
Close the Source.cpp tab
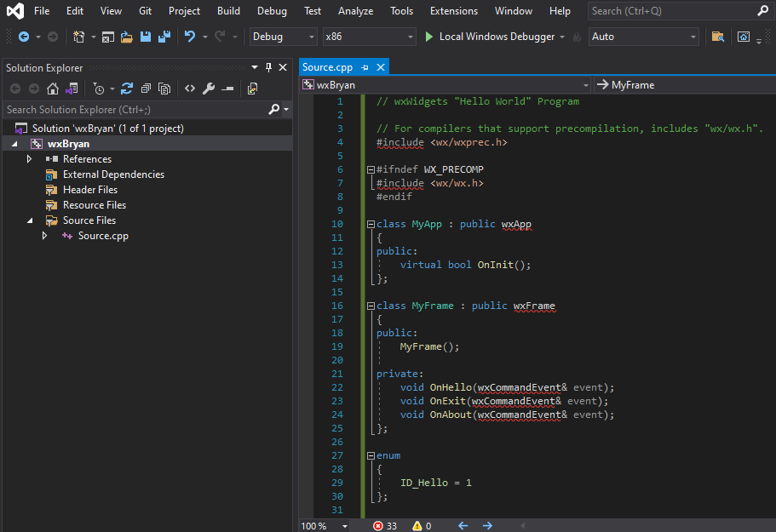381,67
